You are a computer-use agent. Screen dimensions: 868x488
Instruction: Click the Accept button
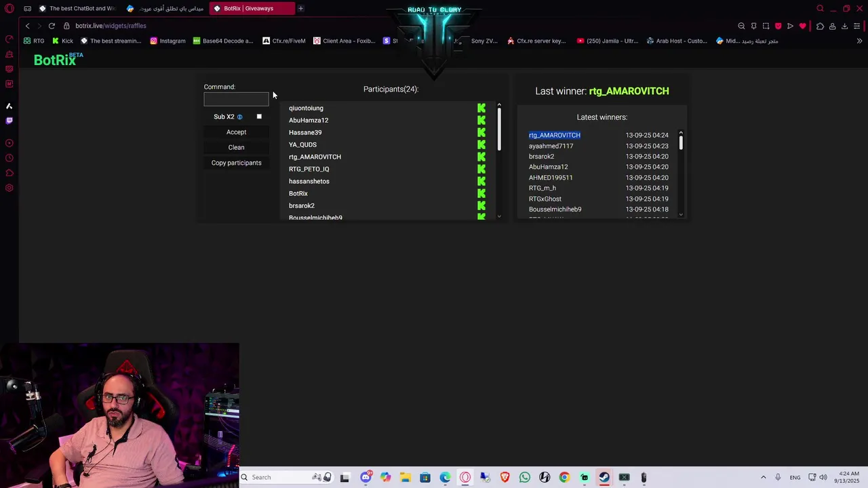pos(236,132)
